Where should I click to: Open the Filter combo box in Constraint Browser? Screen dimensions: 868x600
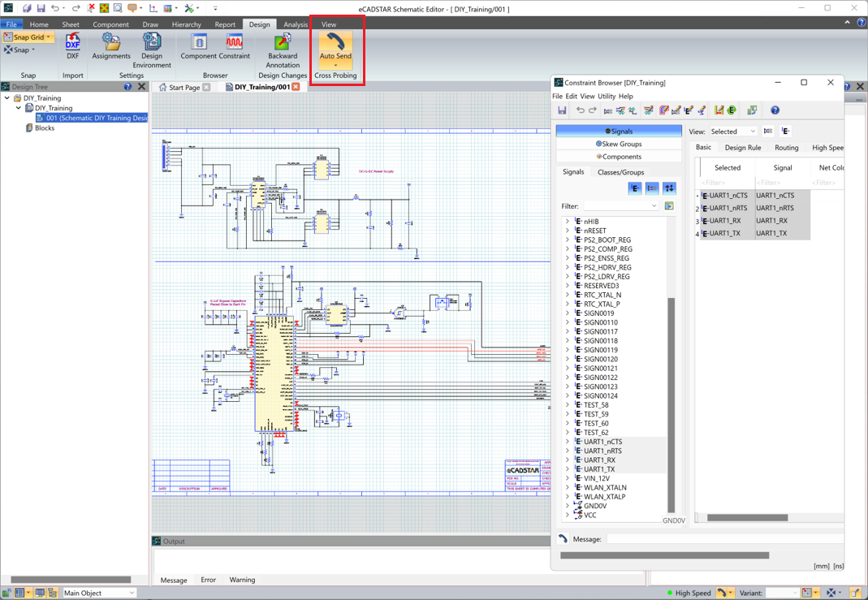pyautogui.click(x=621, y=206)
